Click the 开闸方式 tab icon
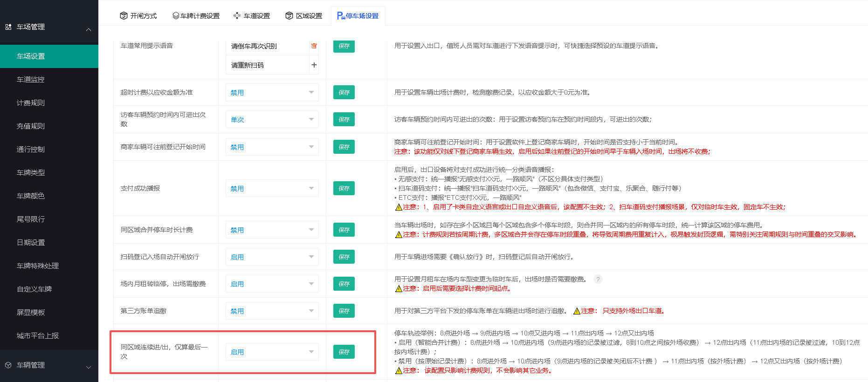Screen dimensions: 868x382 point(124,16)
